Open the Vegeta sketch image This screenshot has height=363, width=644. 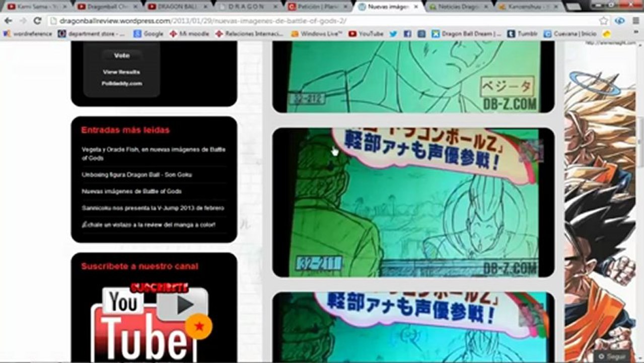click(x=413, y=77)
